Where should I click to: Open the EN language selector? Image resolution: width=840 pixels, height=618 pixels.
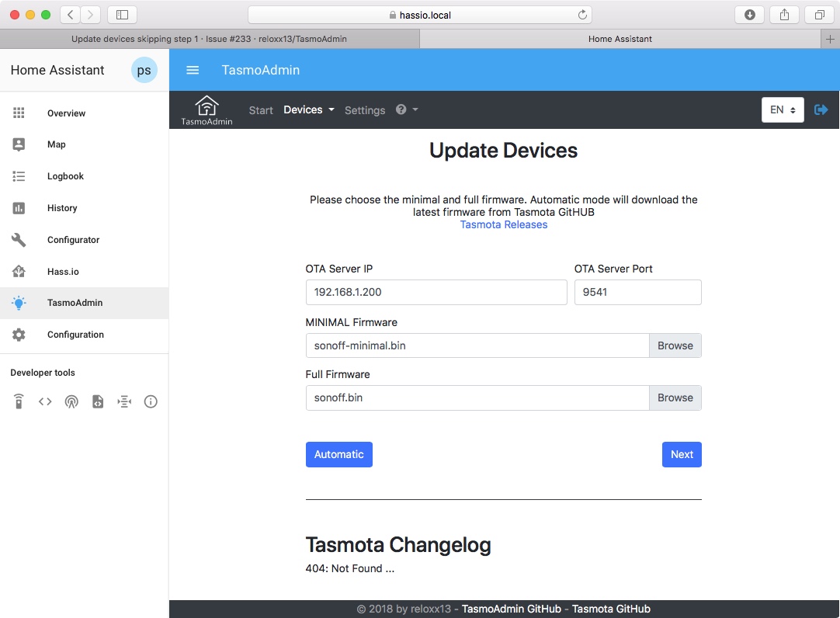tap(782, 109)
